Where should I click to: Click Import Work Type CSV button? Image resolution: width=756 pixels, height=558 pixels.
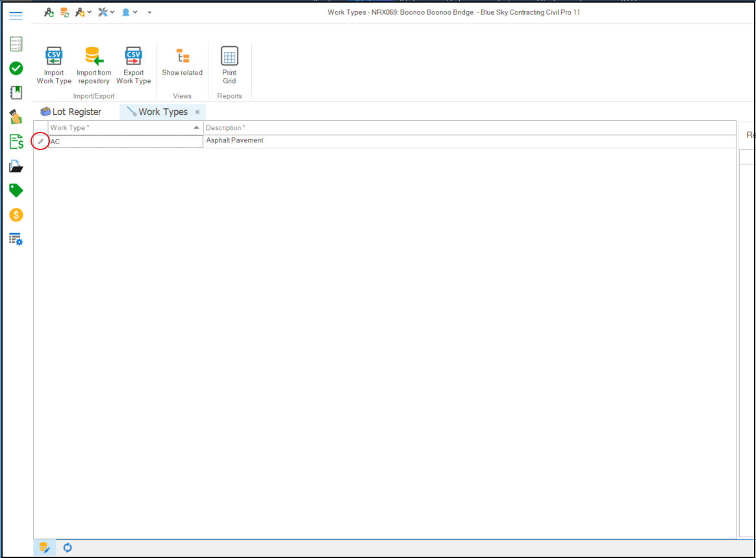[54, 66]
